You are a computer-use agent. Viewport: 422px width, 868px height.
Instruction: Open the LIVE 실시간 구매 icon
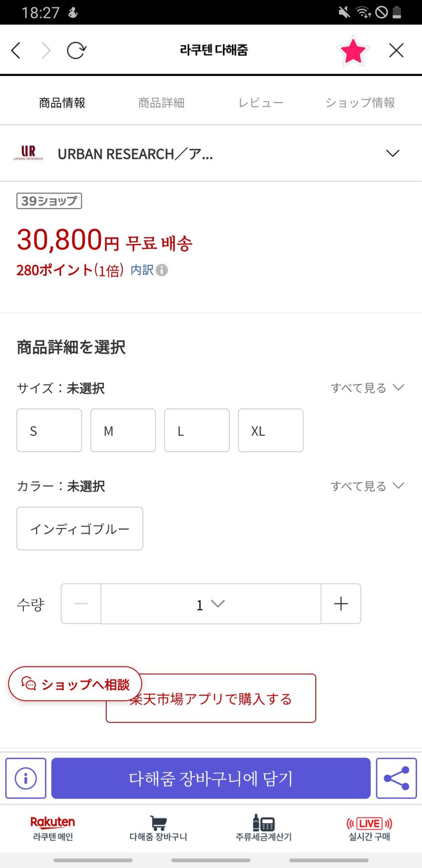coord(369,828)
